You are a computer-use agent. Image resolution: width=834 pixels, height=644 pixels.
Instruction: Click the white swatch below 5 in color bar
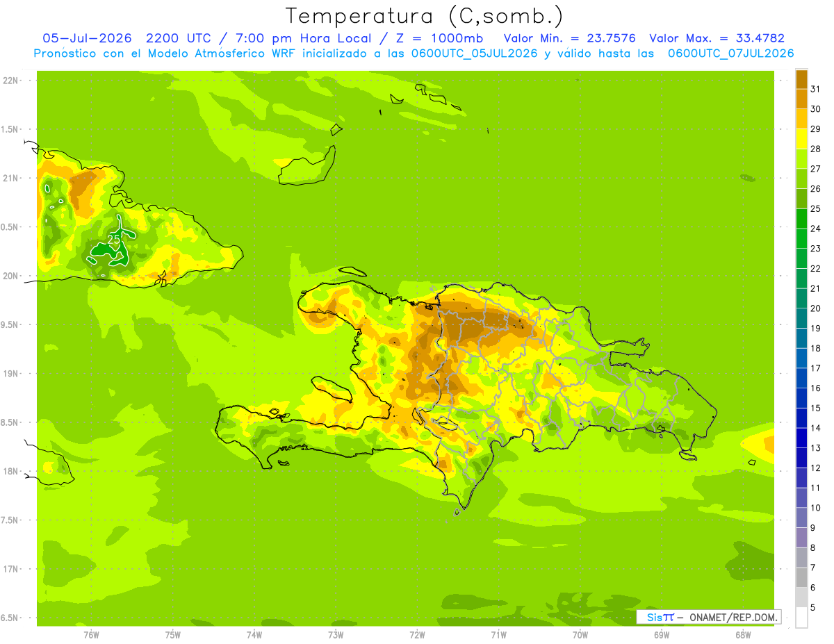coord(801,618)
